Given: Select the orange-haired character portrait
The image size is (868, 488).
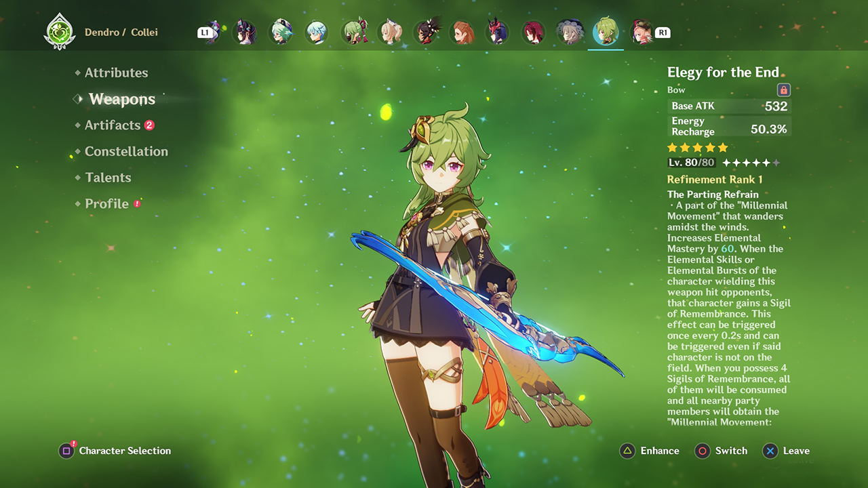Looking at the screenshot, I should (x=462, y=30).
